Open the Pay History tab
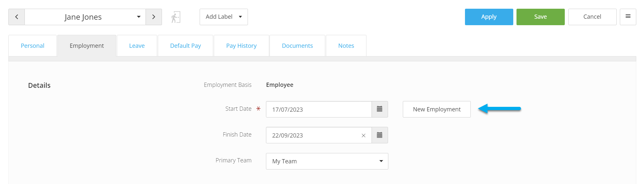Screen dimensions: 644x184 click(241, 46)
